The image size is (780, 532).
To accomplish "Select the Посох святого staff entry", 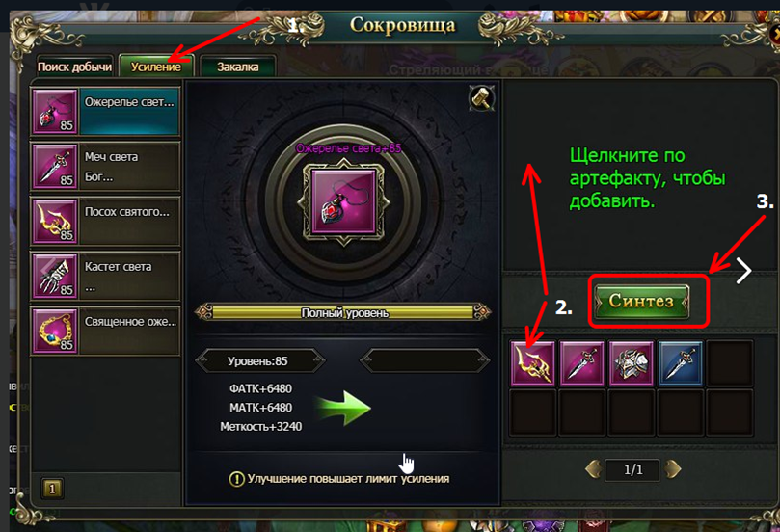I will click(105, 222).
